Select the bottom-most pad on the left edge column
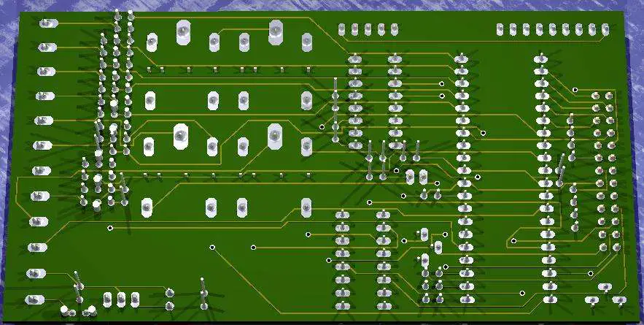This screenshot has height=325, width=644. [x=33, y=299]
